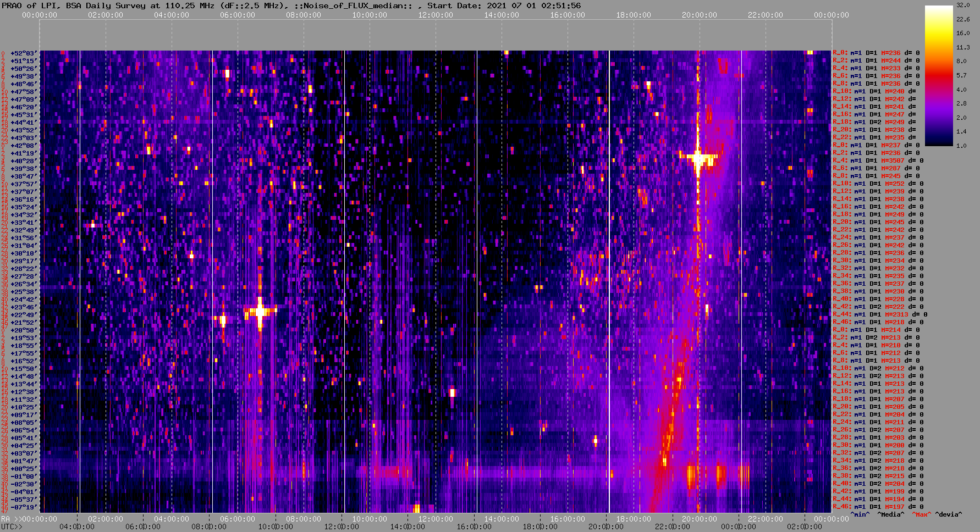Click the +47°58' declination label

pyautogui.click(x=23, y=92)
